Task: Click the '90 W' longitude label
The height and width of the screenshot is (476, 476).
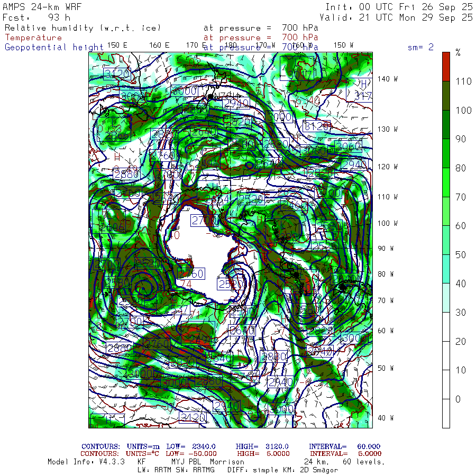Action: pyautogui.click(x=386, y=249)
